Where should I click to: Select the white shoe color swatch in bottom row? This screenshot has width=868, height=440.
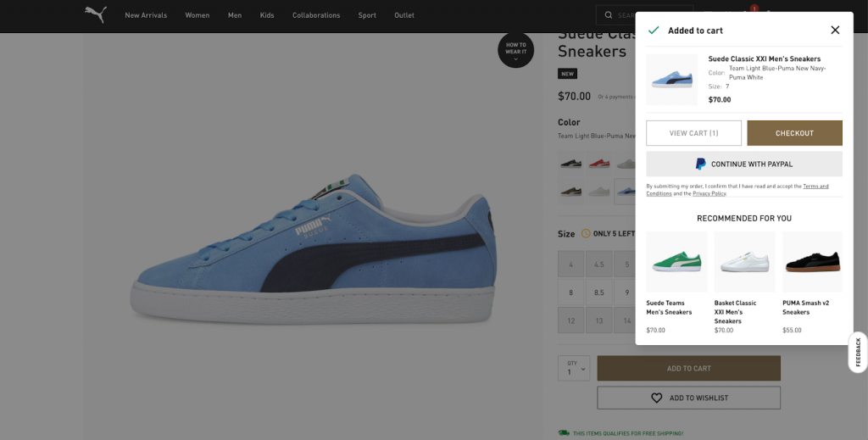click(599, 192)
